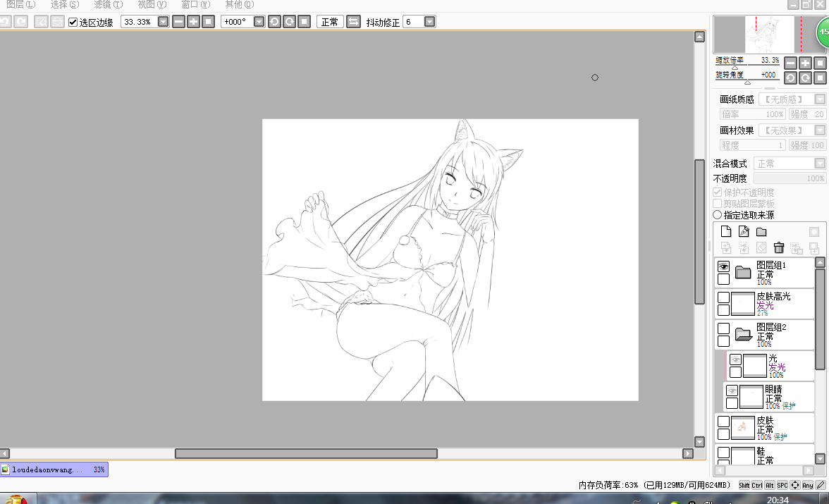Open the rotation angle dropdown in toolbar

point(259,22)
